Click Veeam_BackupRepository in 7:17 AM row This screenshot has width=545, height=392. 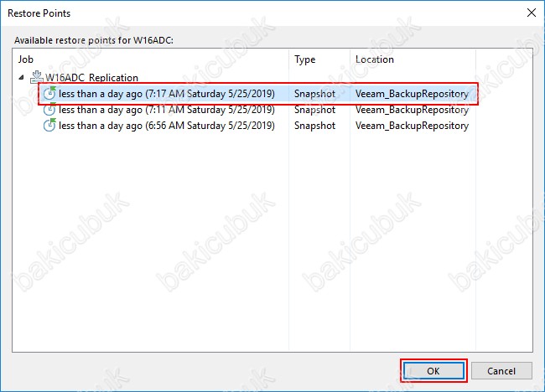(412, 94)
